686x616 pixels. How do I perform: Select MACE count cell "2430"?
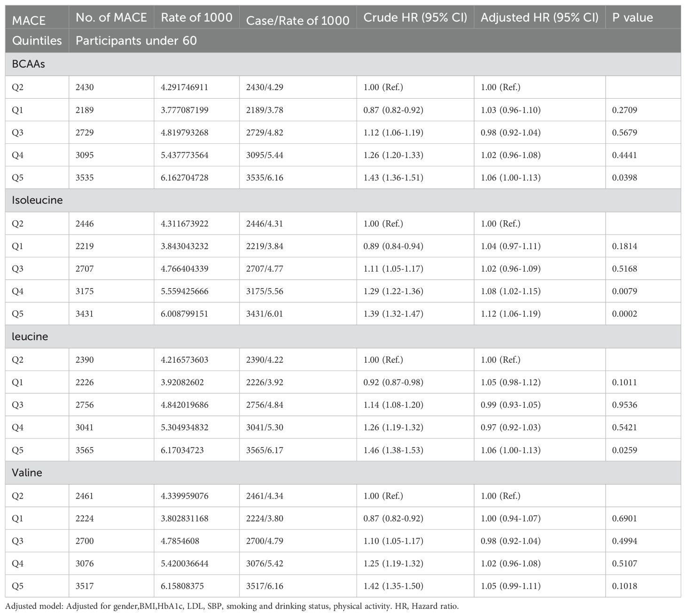[85, 87]
